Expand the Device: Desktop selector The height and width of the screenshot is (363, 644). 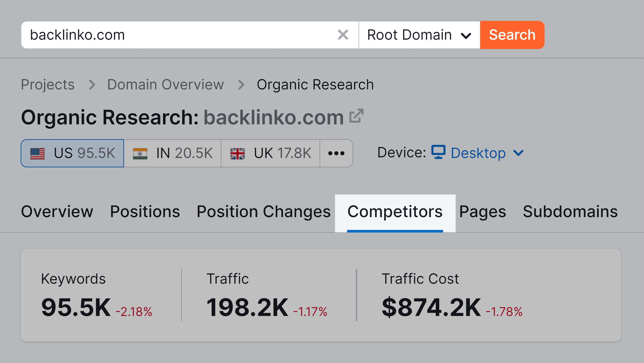tap(479, 153)
